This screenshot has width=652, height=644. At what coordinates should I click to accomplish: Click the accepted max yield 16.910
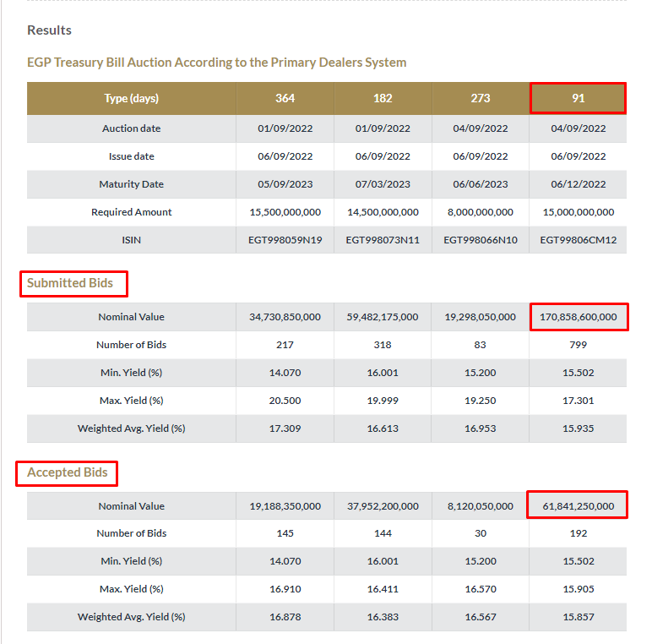pyautogui.click(x=285, y=589)
